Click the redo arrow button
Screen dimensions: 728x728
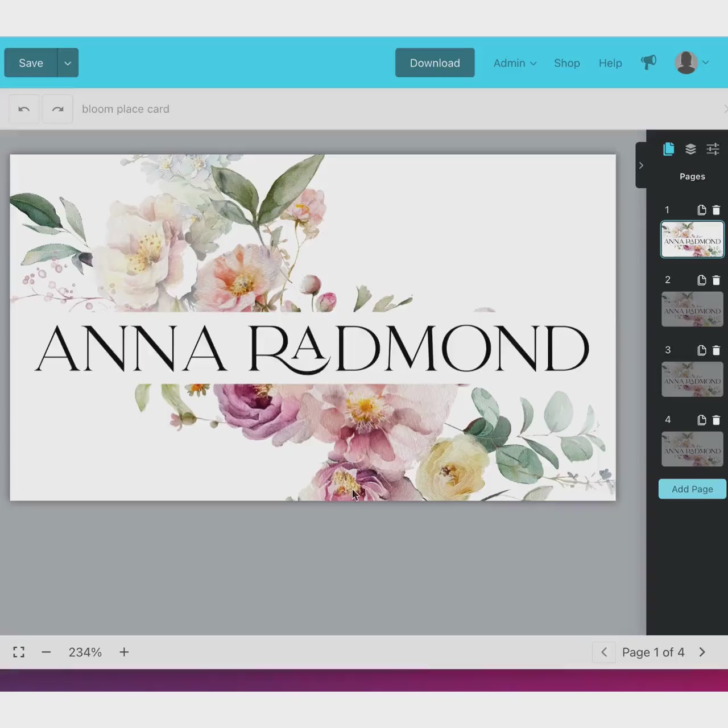(x=57, y=109)
